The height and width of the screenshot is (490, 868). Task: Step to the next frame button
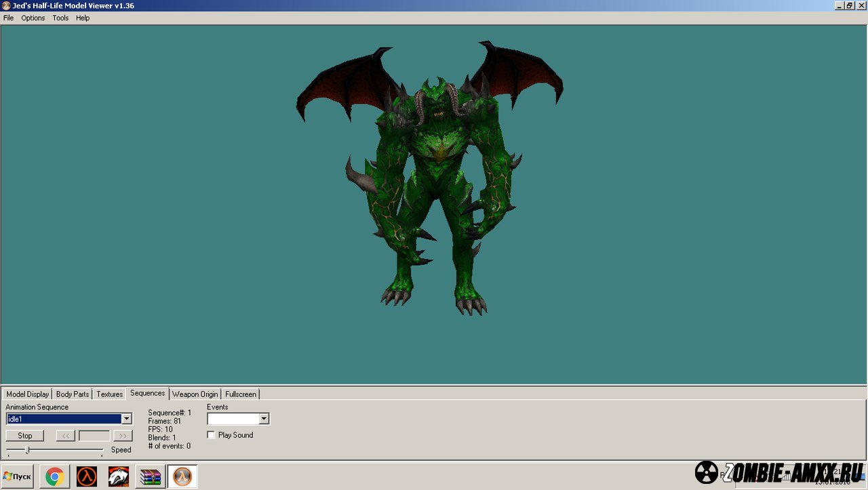coord(123,436)
